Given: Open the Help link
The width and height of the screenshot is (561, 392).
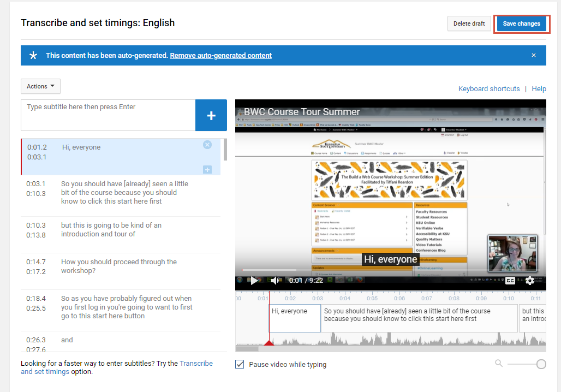Looking at the screenshot, I should tap(539, 89).
